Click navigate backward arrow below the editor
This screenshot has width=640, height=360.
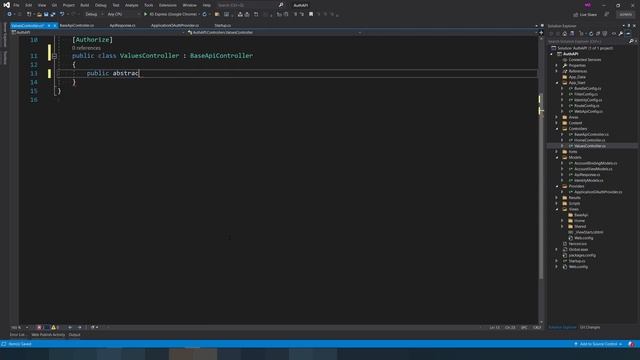pos(70,327)
